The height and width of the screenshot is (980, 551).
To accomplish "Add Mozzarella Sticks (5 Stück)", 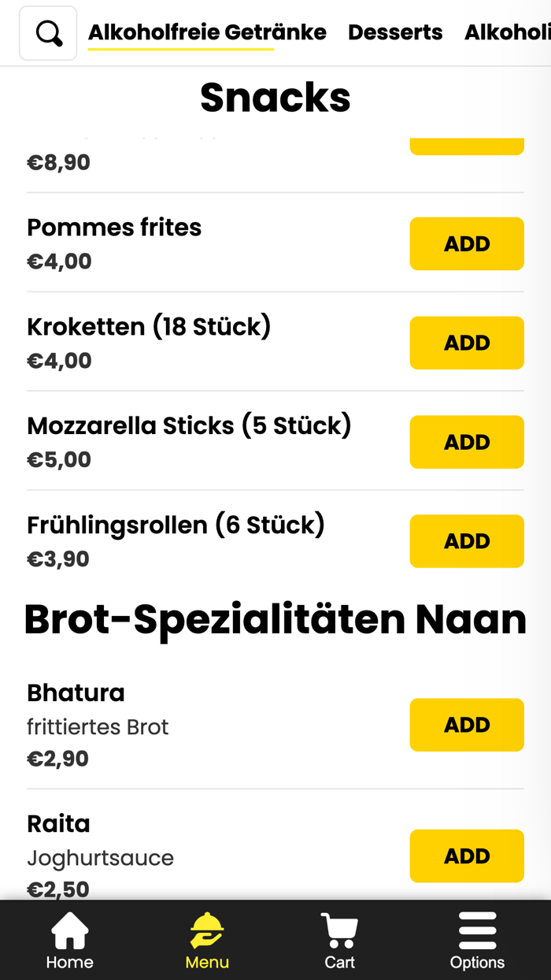I will point(467,442).
